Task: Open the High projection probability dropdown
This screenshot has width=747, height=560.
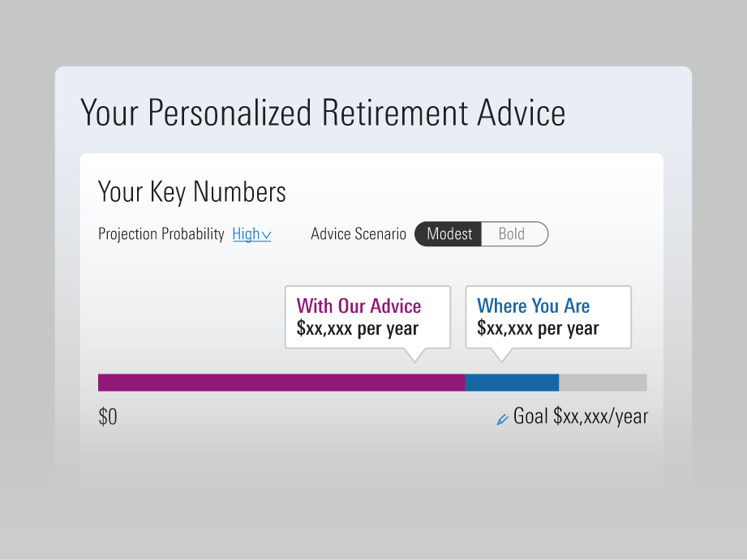Action: [x=251, y=234]
